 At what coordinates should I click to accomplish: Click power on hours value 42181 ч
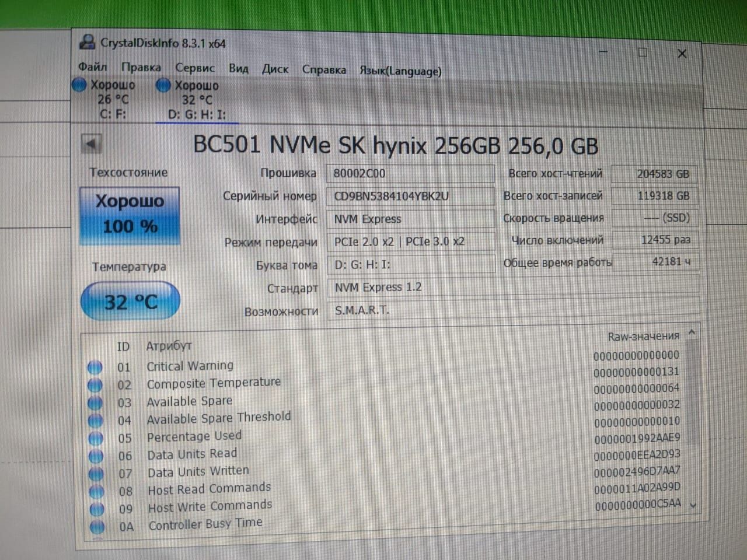coord(655,262)
